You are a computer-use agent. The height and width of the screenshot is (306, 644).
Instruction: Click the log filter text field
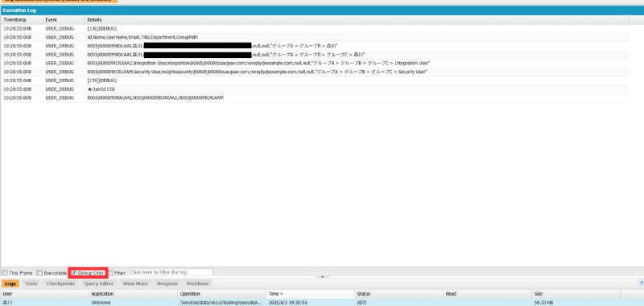coord(171,272)
